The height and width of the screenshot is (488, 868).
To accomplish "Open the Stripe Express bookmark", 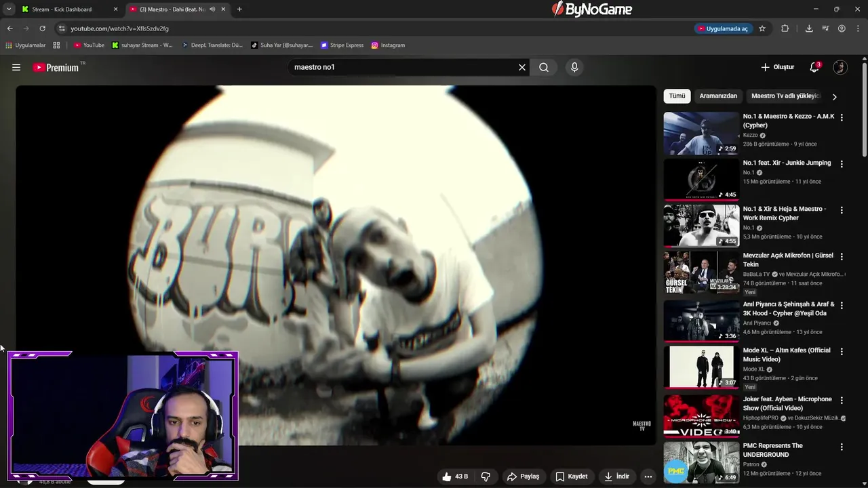I will click(x=342, y=45).
